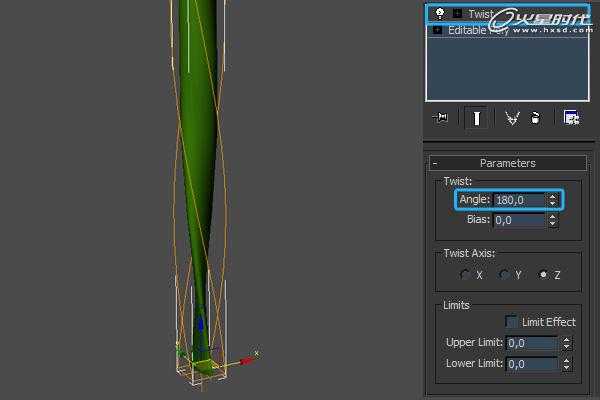
Task: Expand the Editable Poly plus sign
Action: [437, 30]
